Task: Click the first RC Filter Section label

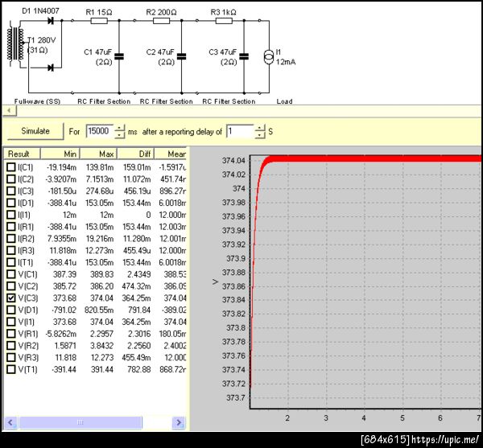Action: coord(104,101)
